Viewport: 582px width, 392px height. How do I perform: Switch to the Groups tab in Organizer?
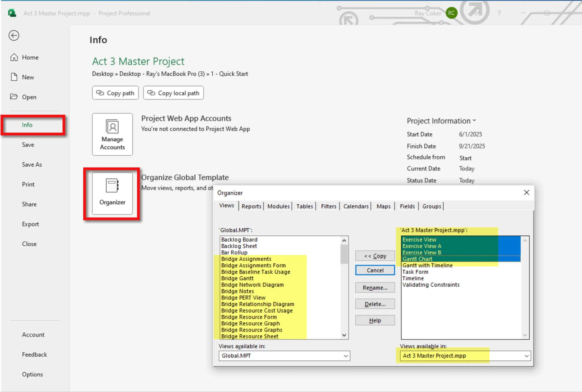432,206
